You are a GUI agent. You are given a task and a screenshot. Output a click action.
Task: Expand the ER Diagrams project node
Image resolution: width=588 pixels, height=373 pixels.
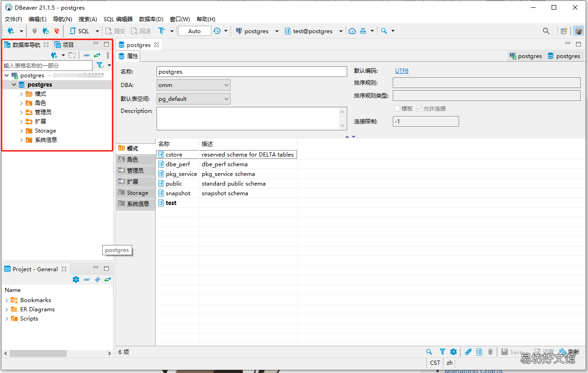(6, 309)
